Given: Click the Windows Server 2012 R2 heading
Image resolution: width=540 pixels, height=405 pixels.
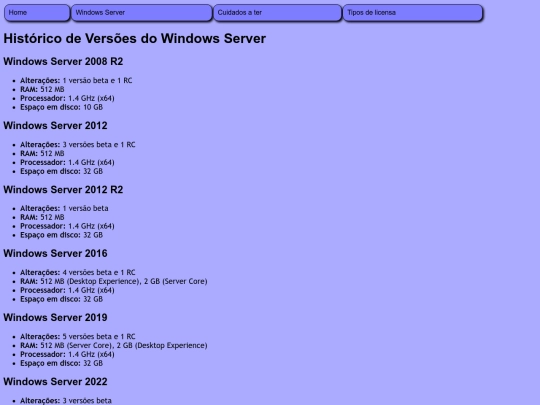Looking at the screenshot, I should click(63, 189).
